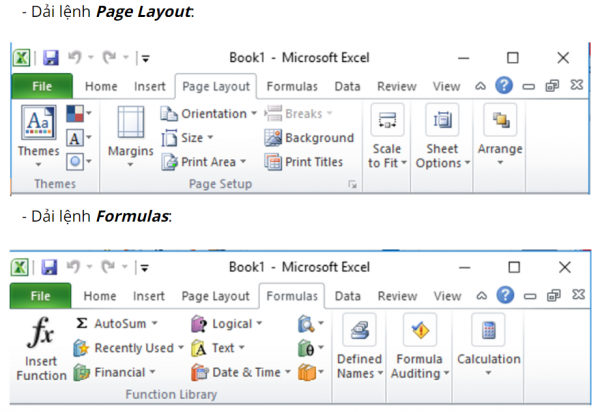The image size is (600, 412).
Task: Switch to Formulas tab in Page Layout window
Action: click(292, 86)
